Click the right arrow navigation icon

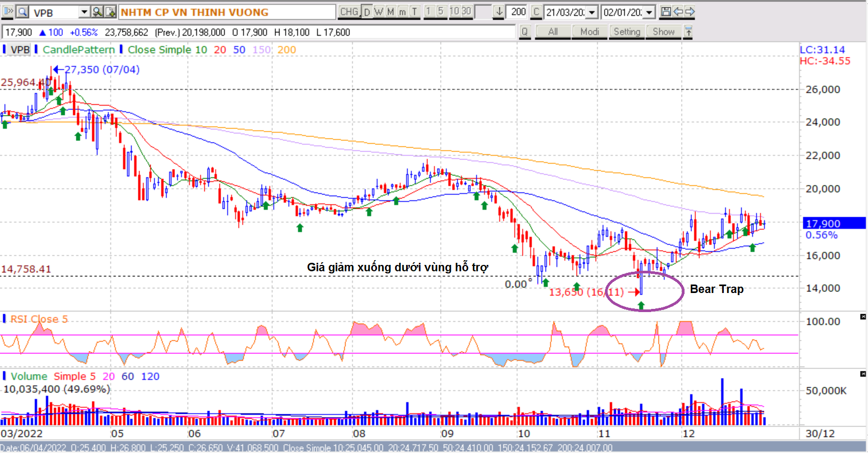point(689,12)
